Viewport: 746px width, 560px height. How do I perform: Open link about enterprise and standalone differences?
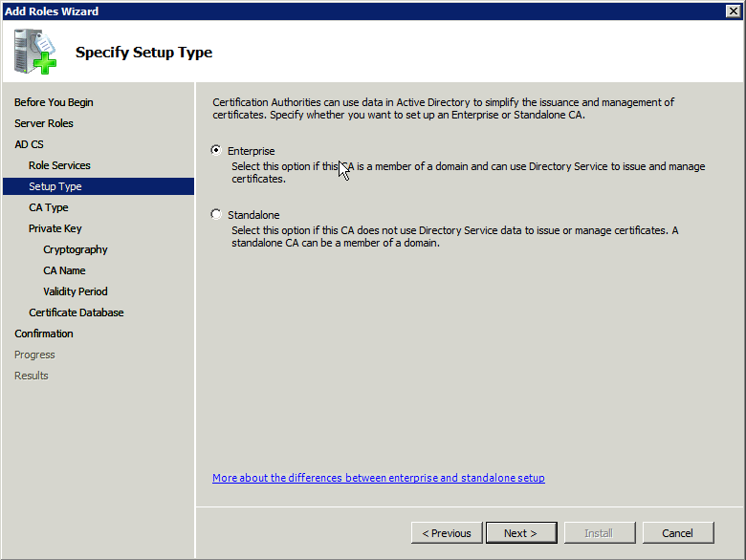tap(378, 478)
